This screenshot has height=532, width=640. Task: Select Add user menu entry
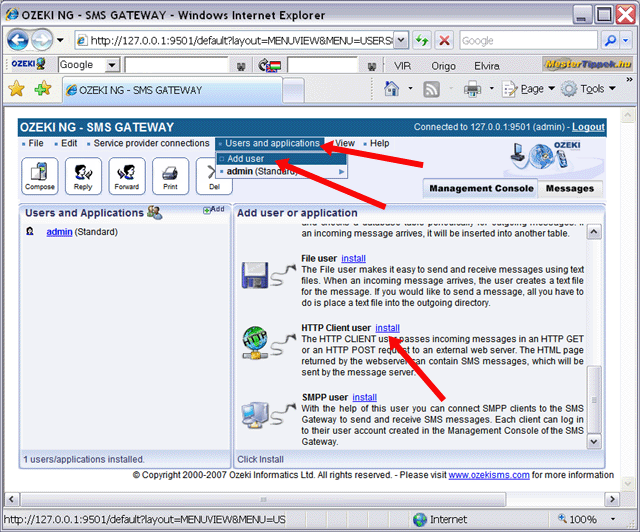point(281,158)
